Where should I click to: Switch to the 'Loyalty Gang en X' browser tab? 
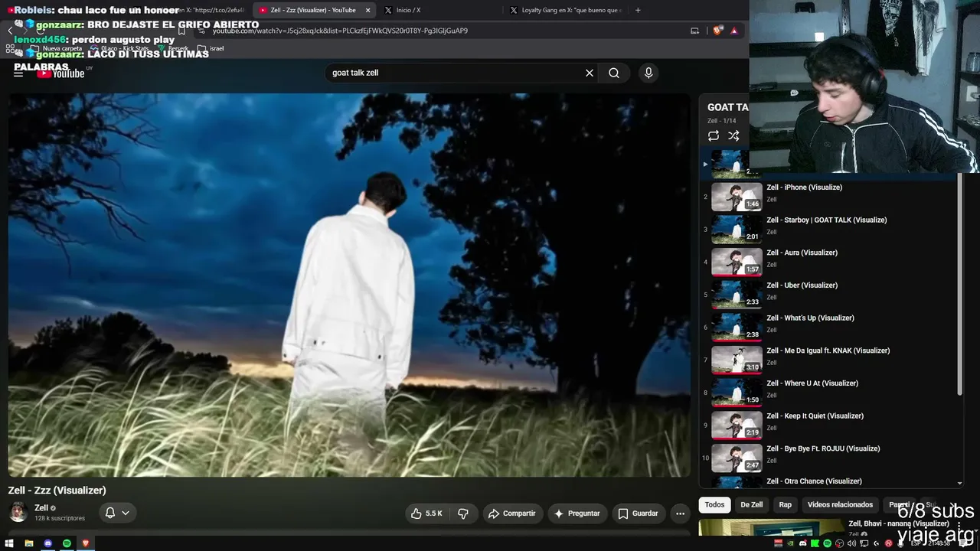point(567,10)
